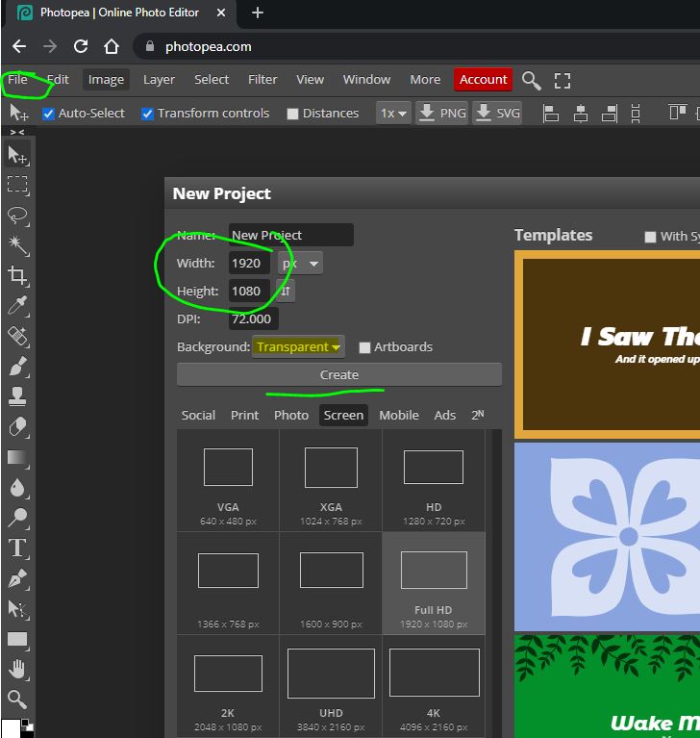Click align horizontal centers icon
The height and width of the screenshot is (738, 700).
point(581,114)
